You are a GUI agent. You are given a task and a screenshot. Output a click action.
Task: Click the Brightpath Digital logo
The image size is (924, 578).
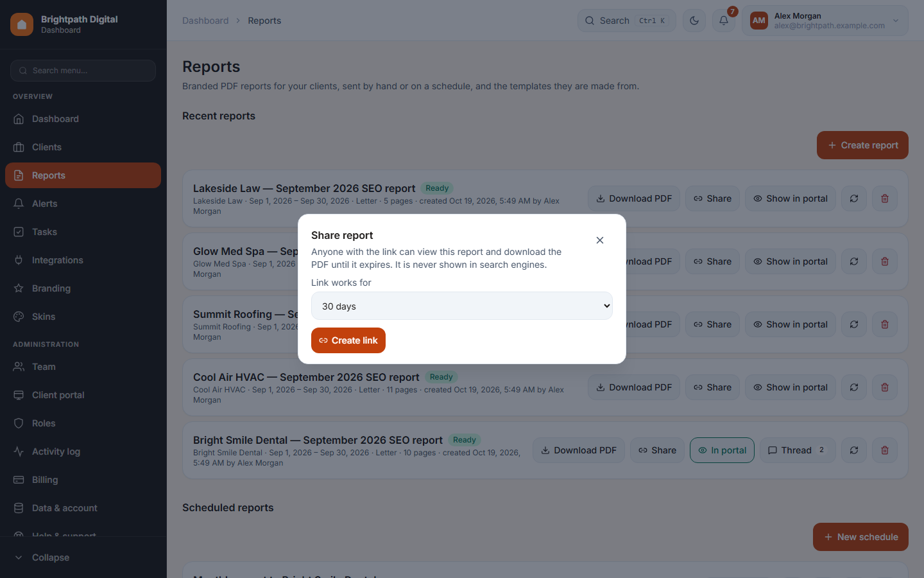tap(22, 24)
